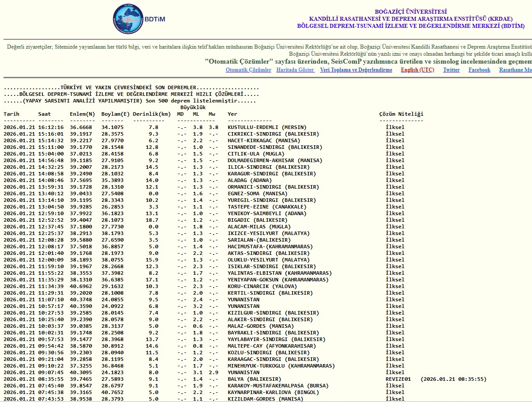Click the Tarih column header
The width and height of the screenshot is (532, 402).
pyautogui.click(x=11, y=114)
